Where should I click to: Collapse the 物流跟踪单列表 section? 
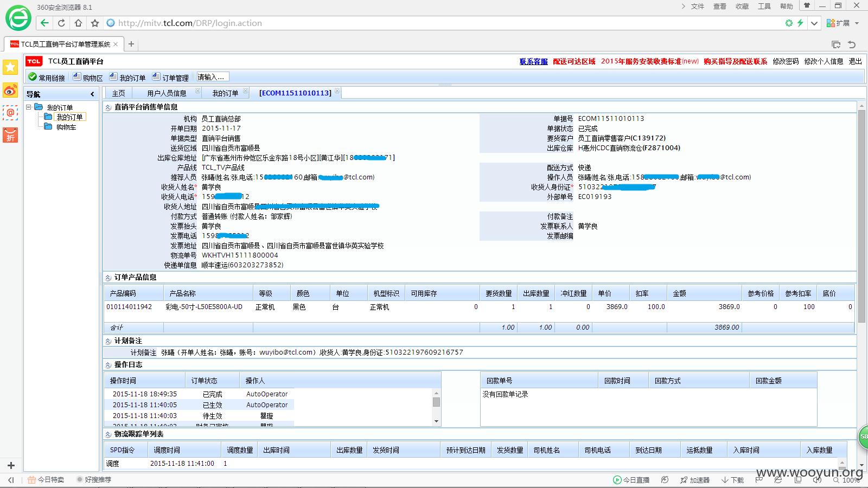point(108,434)
